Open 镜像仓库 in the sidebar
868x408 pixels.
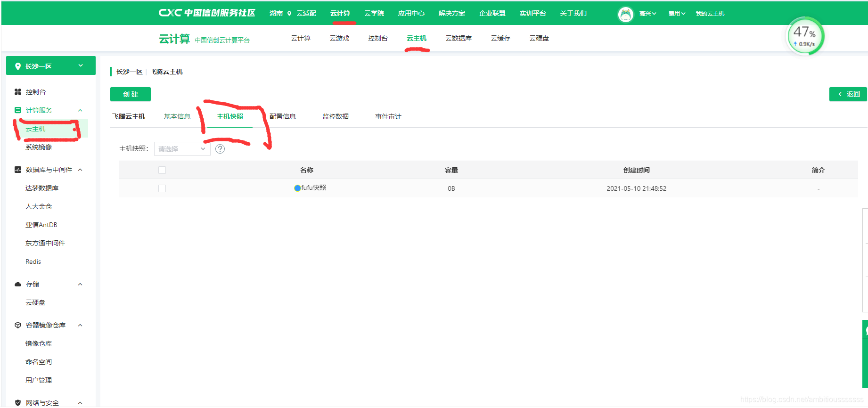(x=39, y=343)
